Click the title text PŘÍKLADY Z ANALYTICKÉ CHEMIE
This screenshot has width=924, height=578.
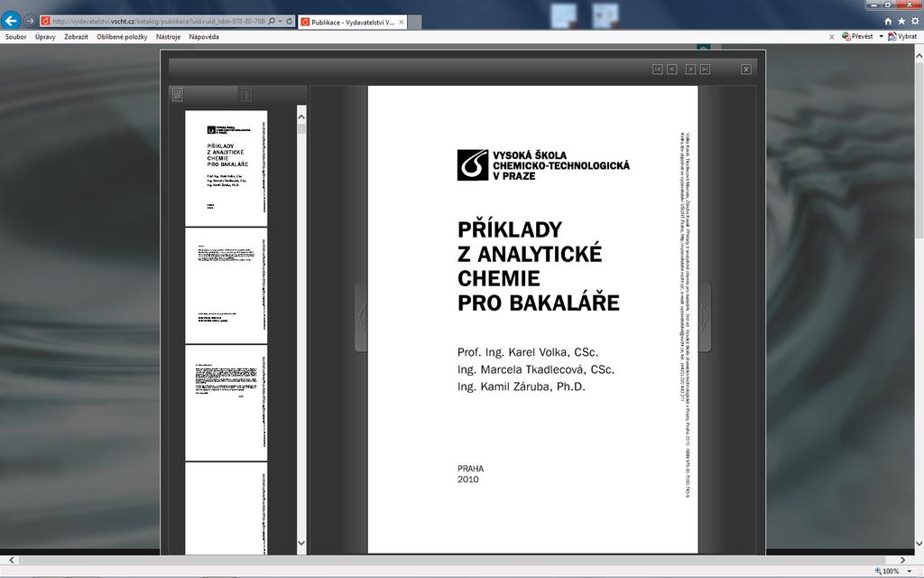530,254
